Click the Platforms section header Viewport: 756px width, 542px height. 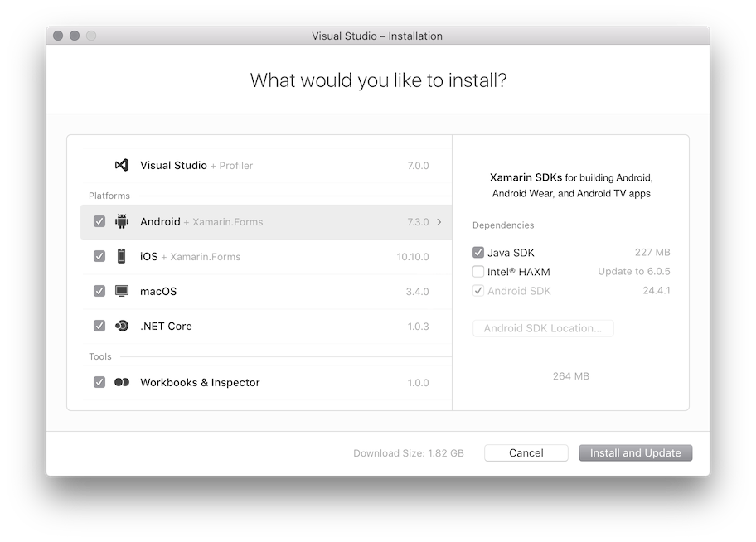109,196
